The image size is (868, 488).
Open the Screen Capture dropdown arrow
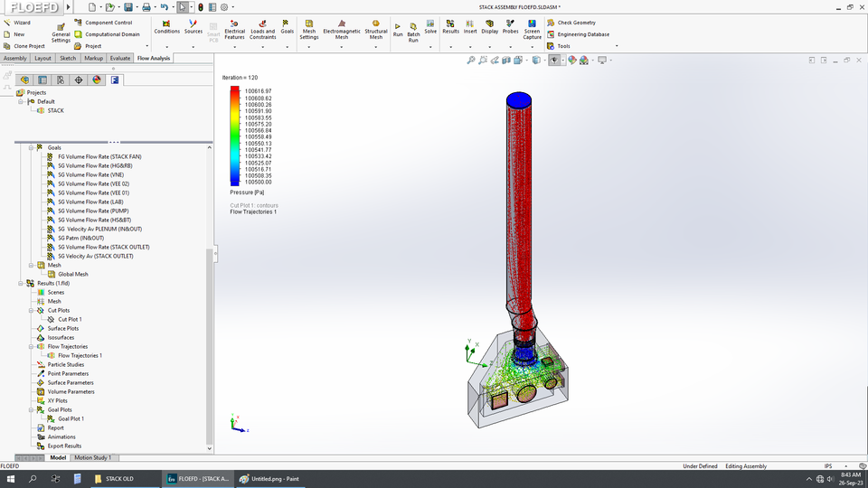pos(532,47)
